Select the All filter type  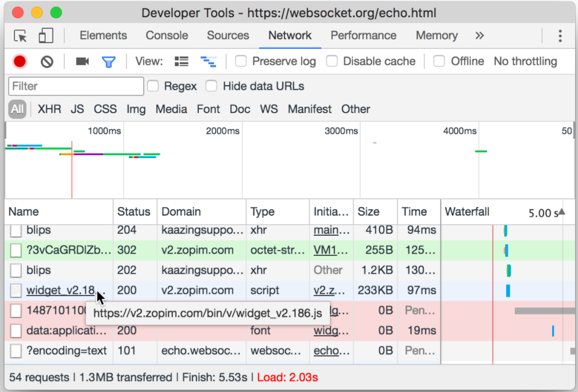[17, 109]
